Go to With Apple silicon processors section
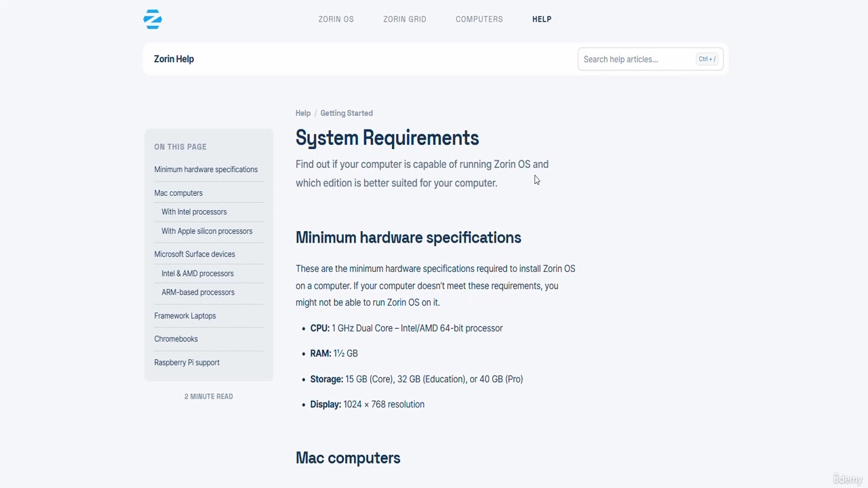 [207, 231]
